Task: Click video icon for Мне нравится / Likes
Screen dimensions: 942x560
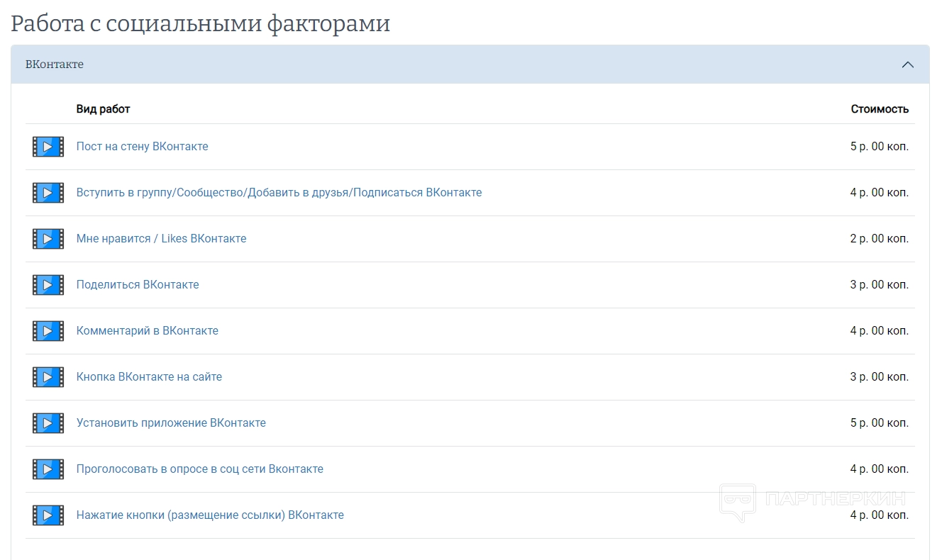Action: [48, 239]
